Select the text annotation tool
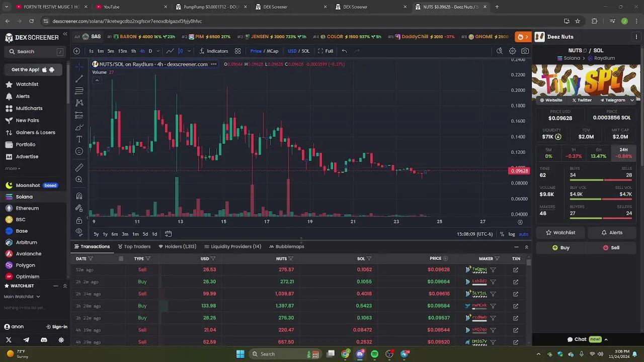The height and width of the screenshot is (362, 644). click(x=79, y=139)
